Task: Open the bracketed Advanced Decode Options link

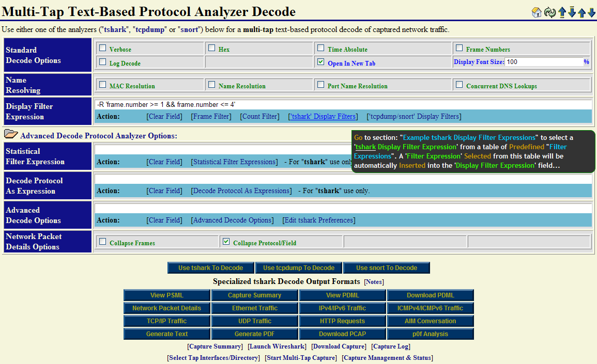Action: (x=232, y=220)
